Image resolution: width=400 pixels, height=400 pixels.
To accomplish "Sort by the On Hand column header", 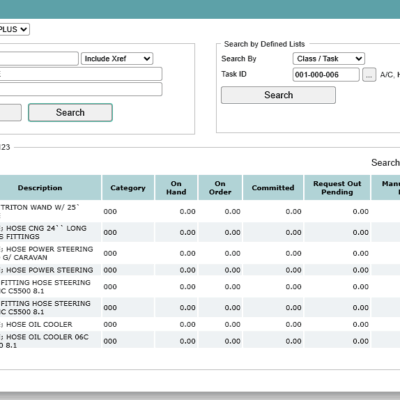I will (176, 188).
